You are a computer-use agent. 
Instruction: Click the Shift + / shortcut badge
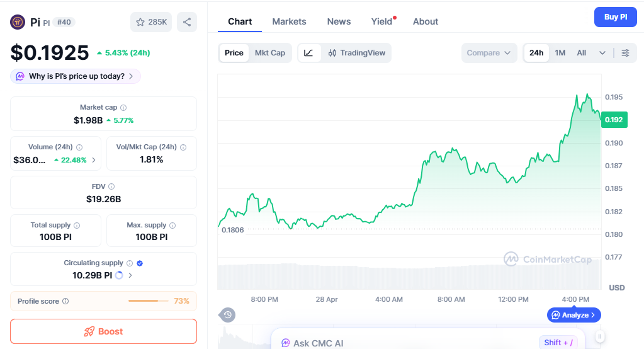pyautogui.click(x=558, y=343)
